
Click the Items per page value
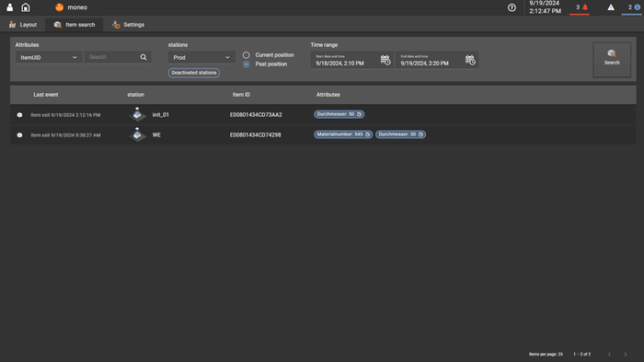[x=560, y=355]
